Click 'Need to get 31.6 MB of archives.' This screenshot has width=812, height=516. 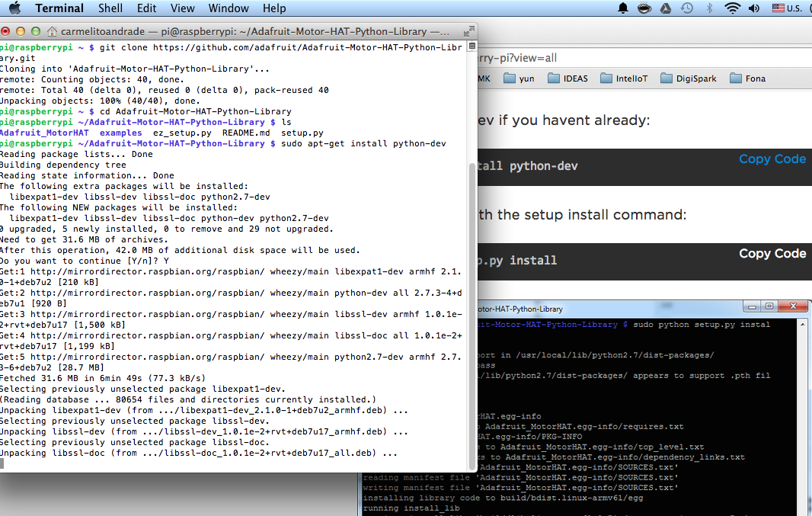(84, 240)
